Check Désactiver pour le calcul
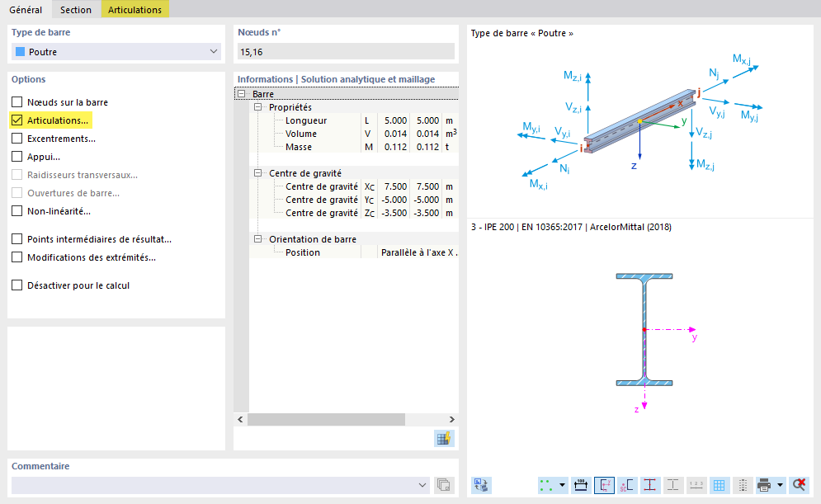Screen dimensions: 821x504 point(17,285)
